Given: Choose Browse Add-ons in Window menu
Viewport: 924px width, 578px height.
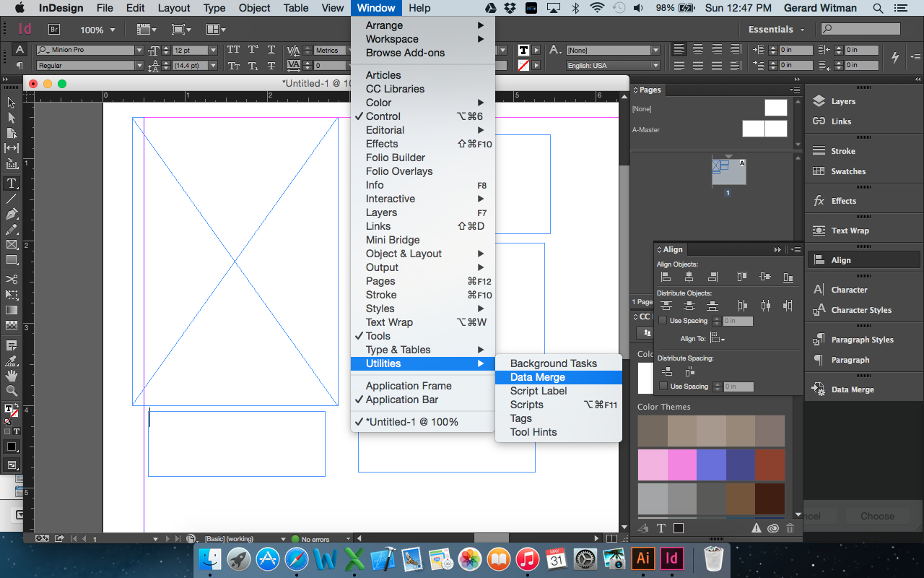Looking at the screenshot, I should pyautogui.click(x=423, y=53).
